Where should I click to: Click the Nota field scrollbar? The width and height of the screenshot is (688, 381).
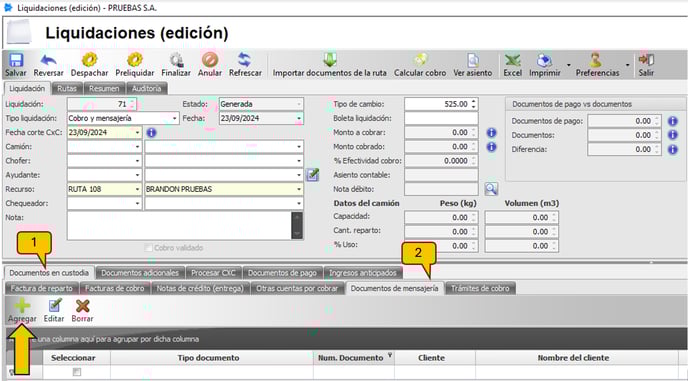(297, 226)
